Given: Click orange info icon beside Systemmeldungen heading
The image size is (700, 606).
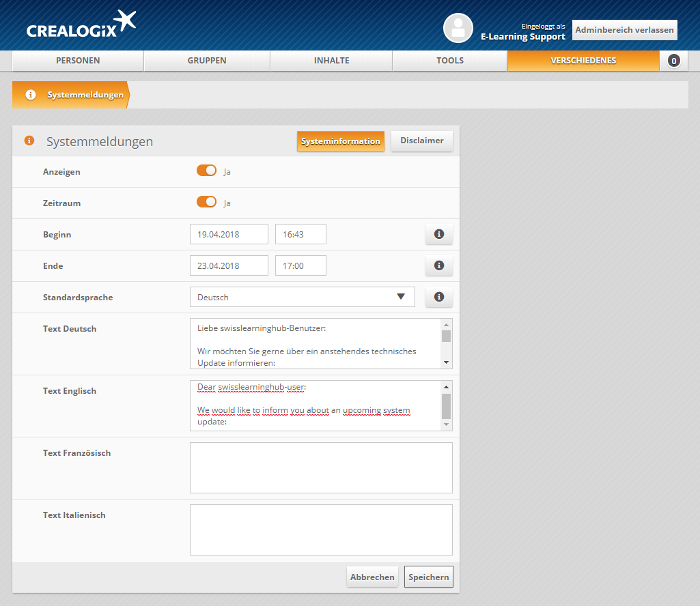Looking at the screenshot, I should click(29, 141).
